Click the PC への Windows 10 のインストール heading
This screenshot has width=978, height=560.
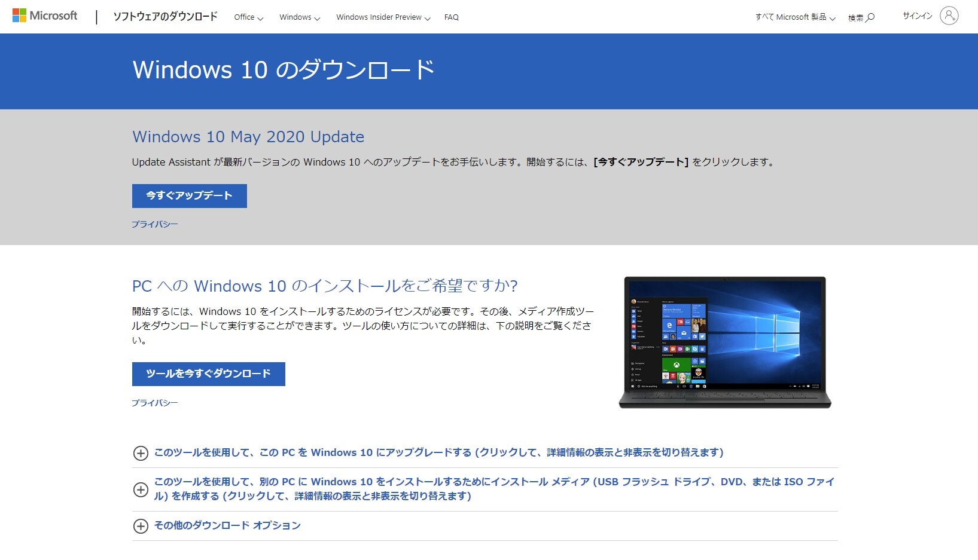[325, 286]
